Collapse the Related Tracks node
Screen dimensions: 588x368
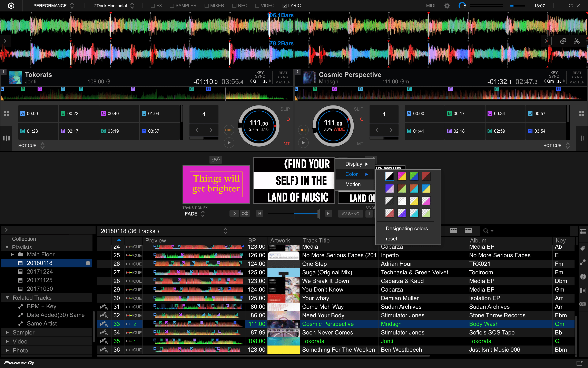[x=7, y=298]
